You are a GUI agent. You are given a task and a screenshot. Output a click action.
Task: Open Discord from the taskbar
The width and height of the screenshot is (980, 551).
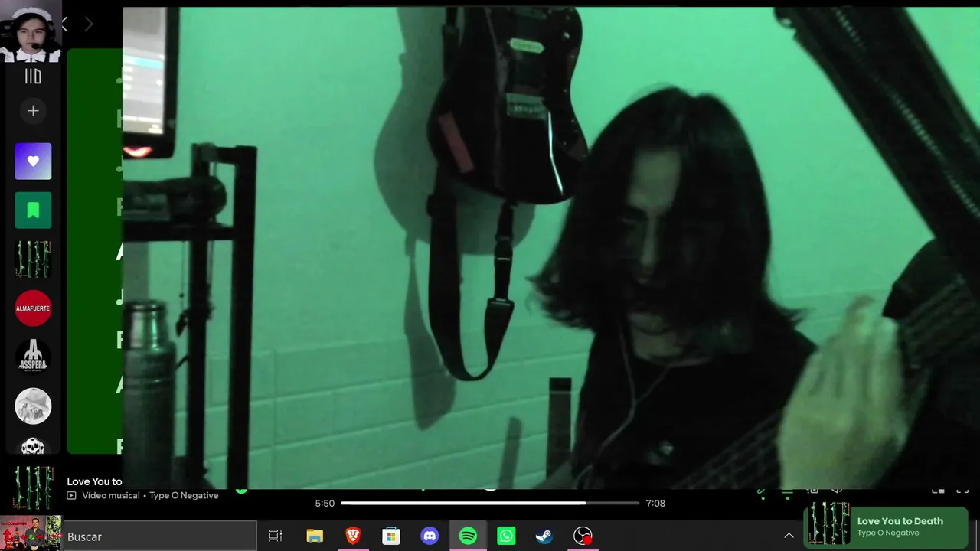click(x=430, y=536)
